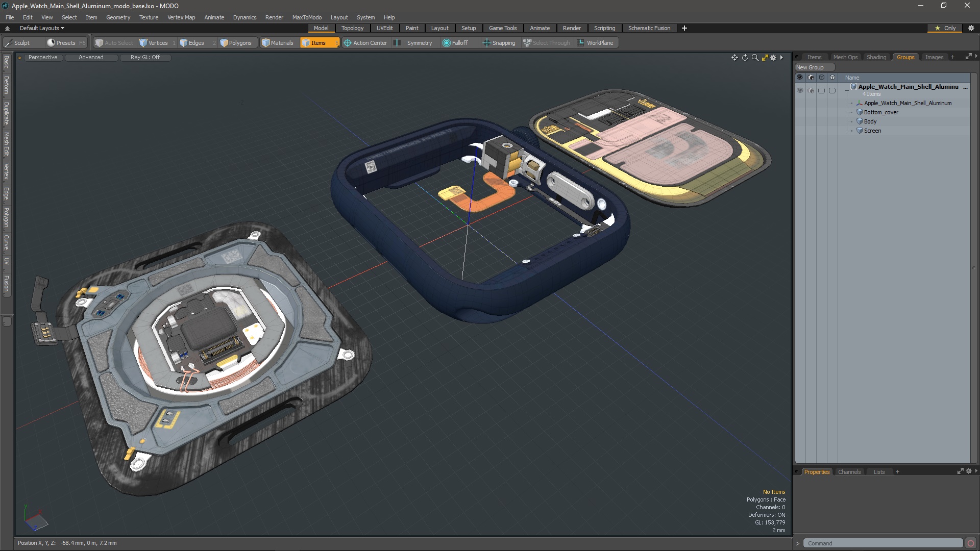The image size is (980, 551).
Task: Switch to the Images panel tab
Action: click(934, 57)
